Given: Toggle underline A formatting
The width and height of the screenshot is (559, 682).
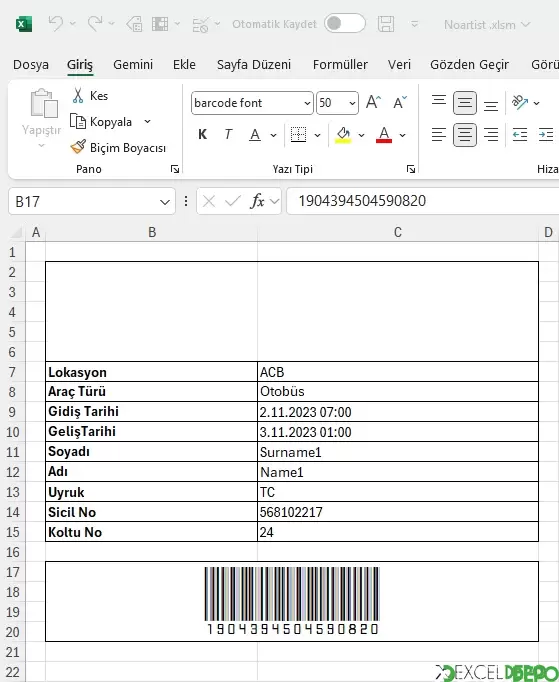Looking at the screenshot, I should (x=255, y=135).
